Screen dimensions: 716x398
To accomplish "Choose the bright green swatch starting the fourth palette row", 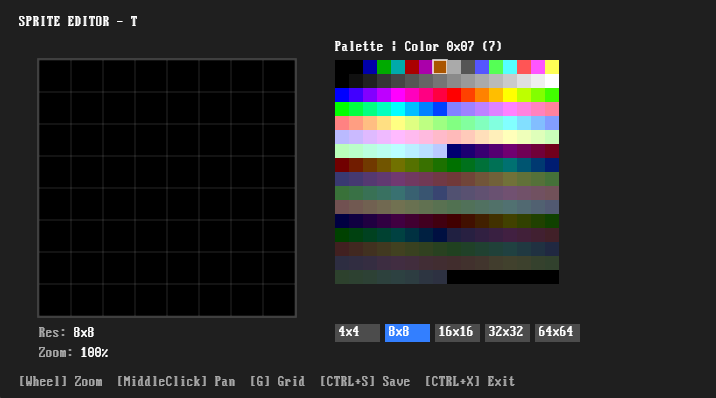I will point(342,109).
